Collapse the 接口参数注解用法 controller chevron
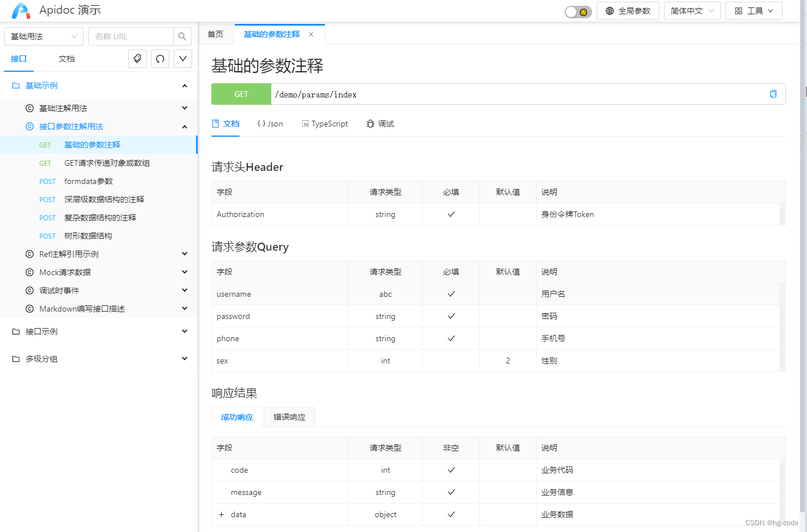 pyautogui.click(x=185, y=126)
